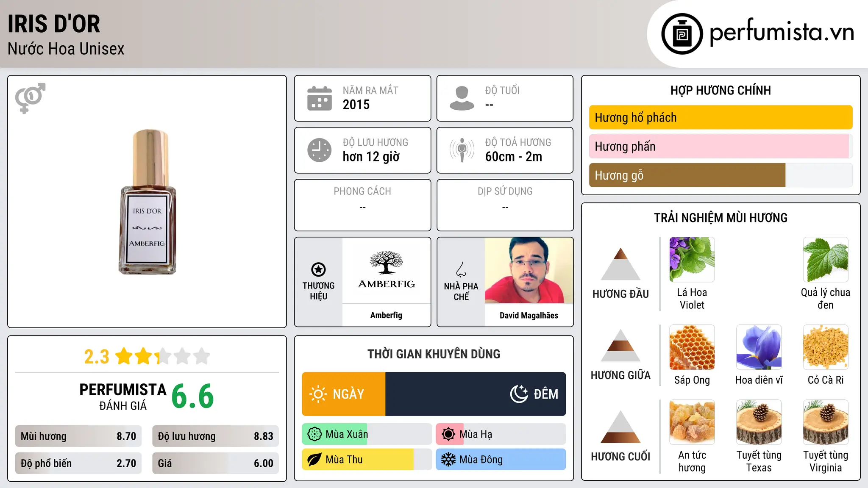The height and width of the screenshot is (488, 868).
Task: Click the Ngày daytime bar segment
Action: click(344, 394)
